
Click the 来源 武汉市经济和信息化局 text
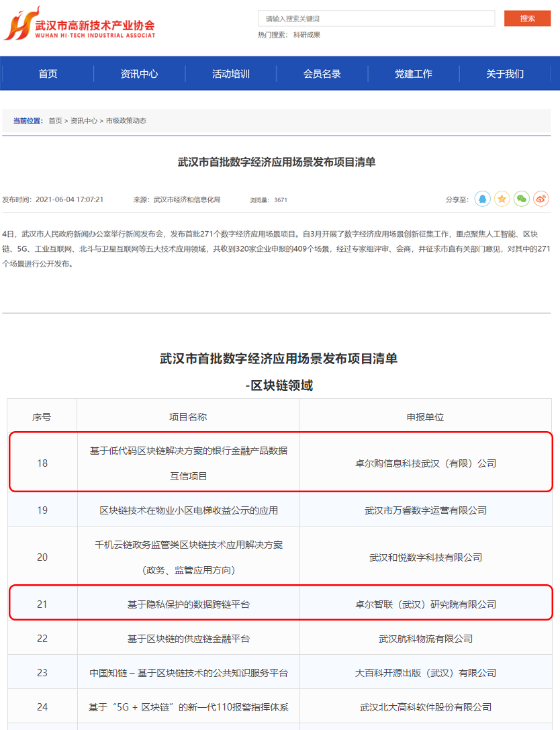click(177, 199)
